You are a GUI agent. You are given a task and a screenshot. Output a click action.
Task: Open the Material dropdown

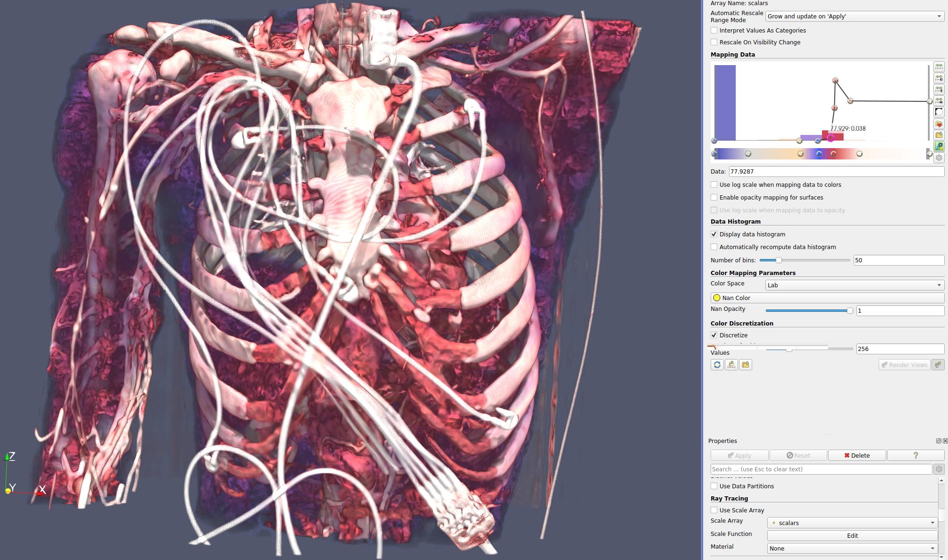(x=852, y=548)
